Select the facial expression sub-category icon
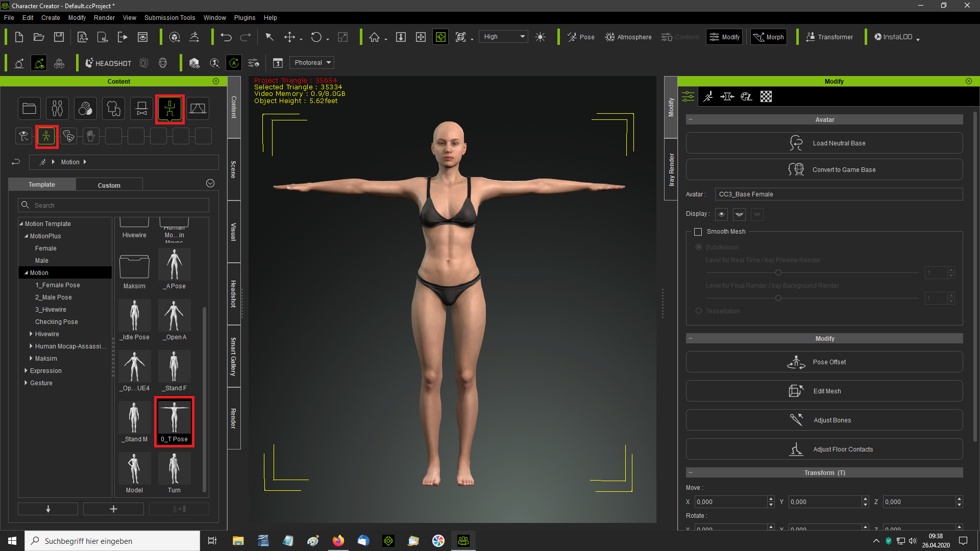Screen dimensions: 980x551 68,136
